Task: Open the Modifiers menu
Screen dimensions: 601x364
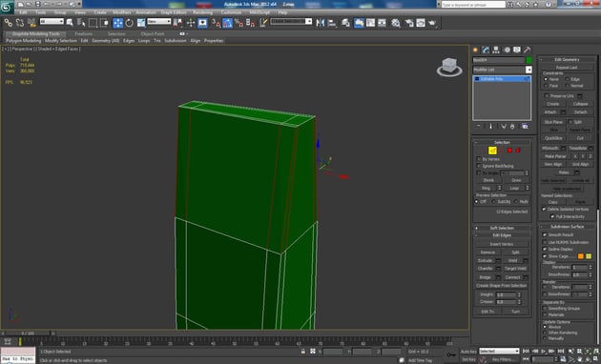Action: (122, 12)
